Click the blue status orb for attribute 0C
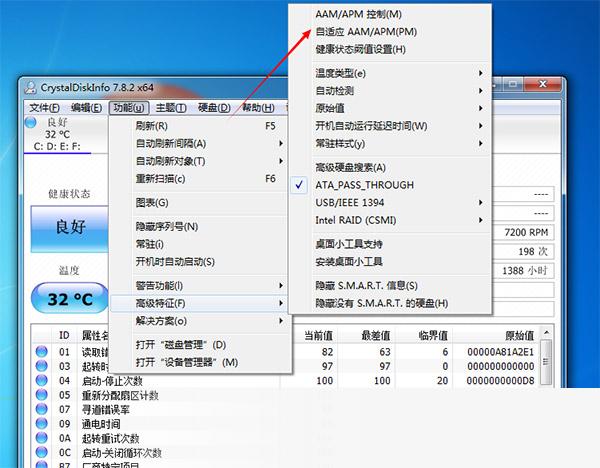This screenshot has height=468, width=600. pos(41,453)
